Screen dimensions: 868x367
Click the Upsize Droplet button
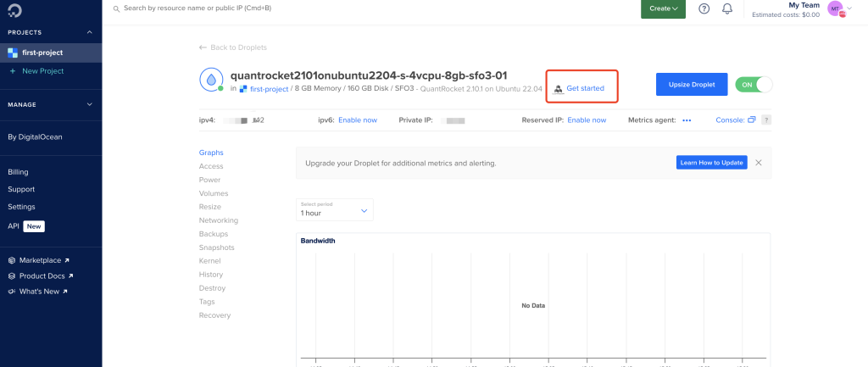[x=692, y=85]
